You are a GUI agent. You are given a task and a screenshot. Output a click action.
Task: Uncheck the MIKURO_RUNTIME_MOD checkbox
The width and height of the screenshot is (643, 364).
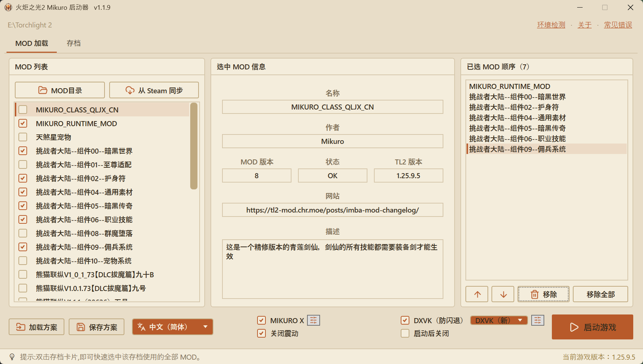(x=23, y=123)
